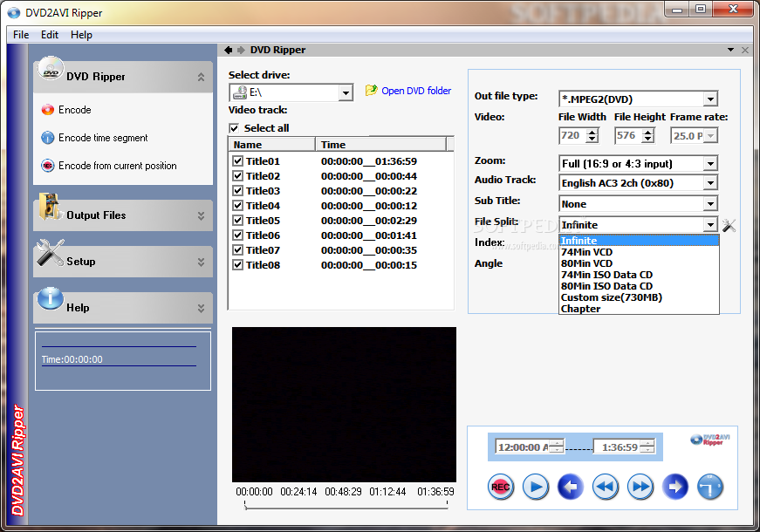Image resolution: width=760 pixels, height=532 pixels.
Task: Uncheck the Title01 checkbox
Action: click(238, 160)
